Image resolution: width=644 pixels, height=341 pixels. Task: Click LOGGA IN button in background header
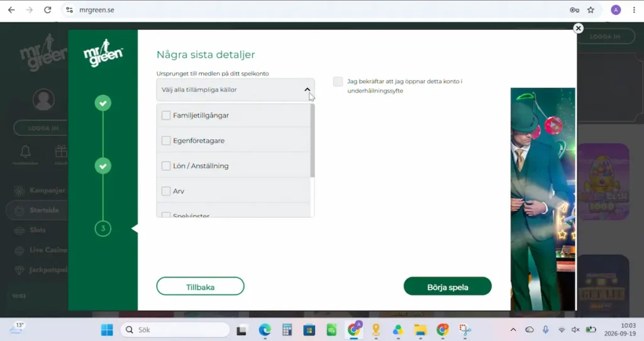606,36
